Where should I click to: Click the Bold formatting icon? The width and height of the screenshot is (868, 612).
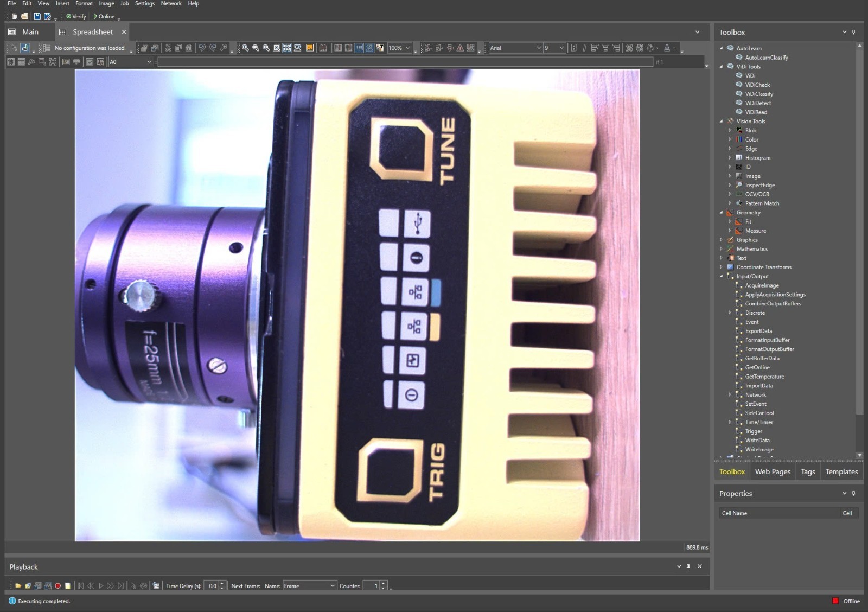pos(574,48)
